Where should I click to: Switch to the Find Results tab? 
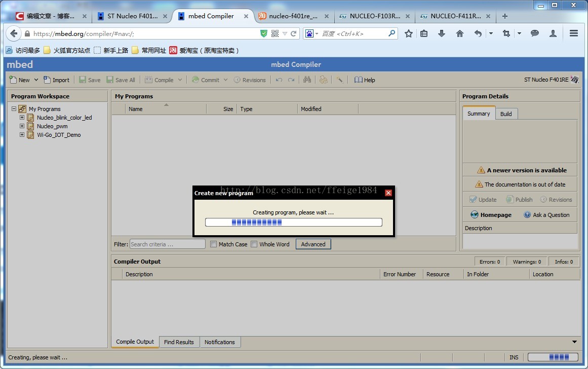point(179,342)
